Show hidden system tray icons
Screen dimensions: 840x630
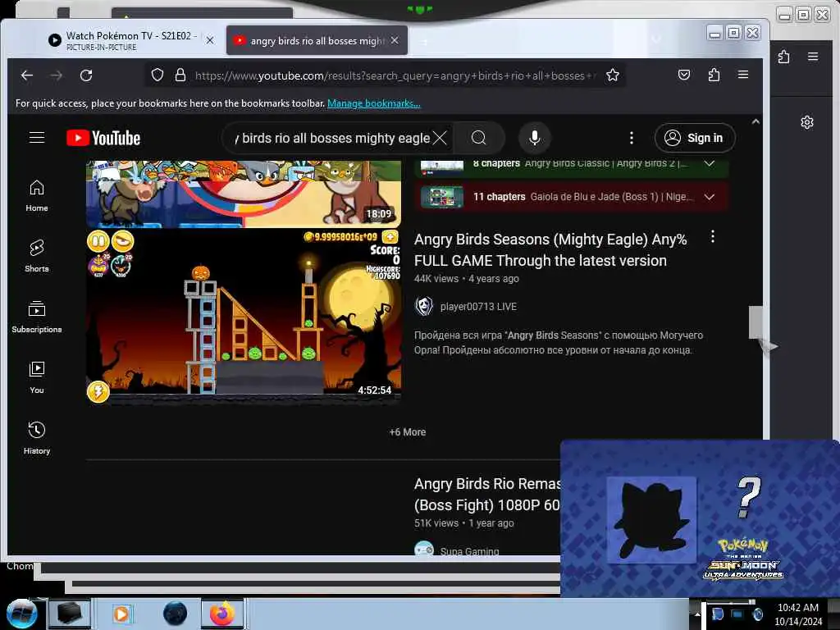[x=697, y=614]
